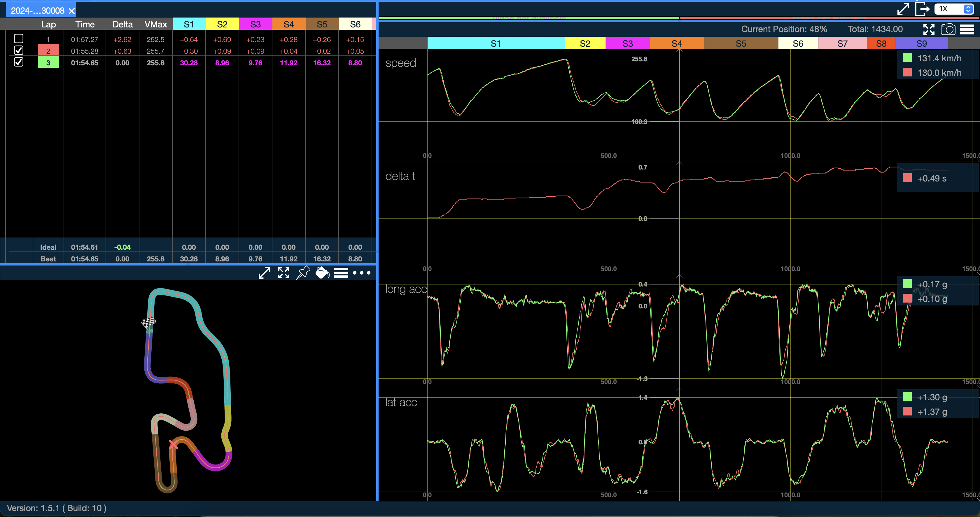The height and width of the screenshot is (517, 980).
Task: Uncheck the lap 2 checkbox
Action: click(x=19, y=50)
